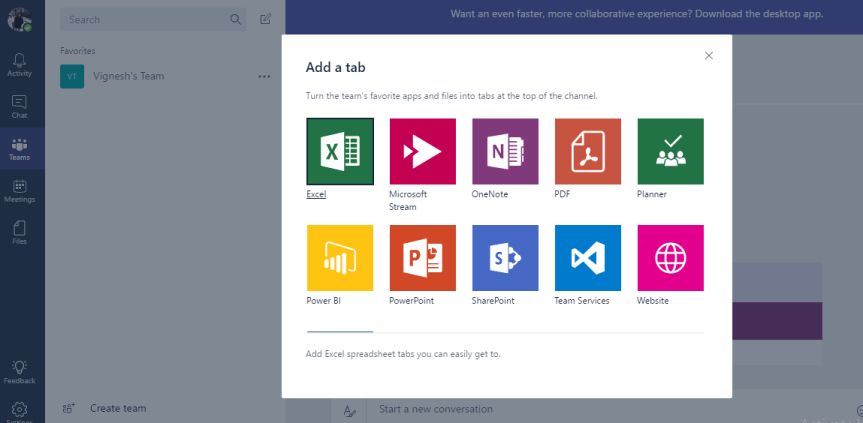Image resolution: width=863 pixels, height=423 pixels.
Task: Open the Feedback lightbulb icon
Action: [20, 371]
